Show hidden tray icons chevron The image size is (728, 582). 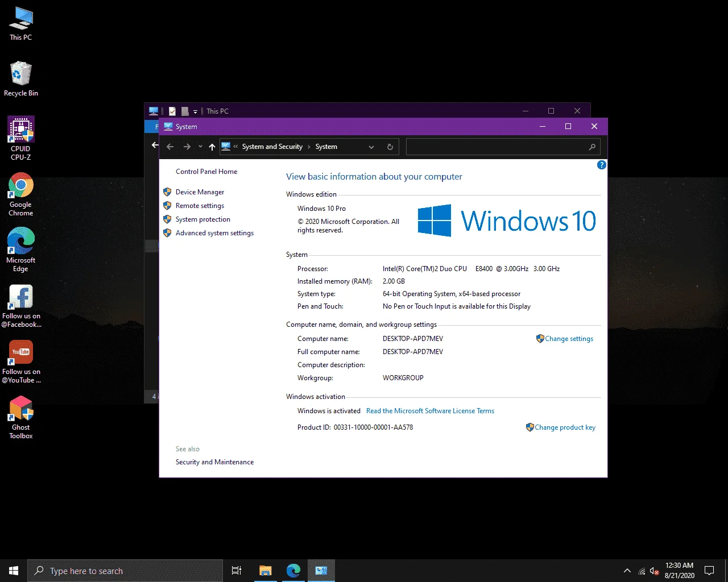pos(627,571)
